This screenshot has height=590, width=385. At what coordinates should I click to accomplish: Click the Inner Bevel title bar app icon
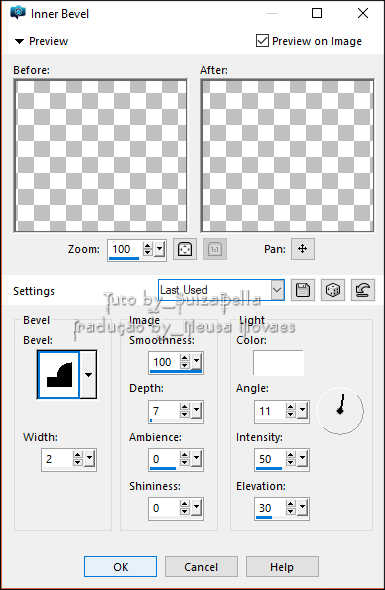[18, 14]
